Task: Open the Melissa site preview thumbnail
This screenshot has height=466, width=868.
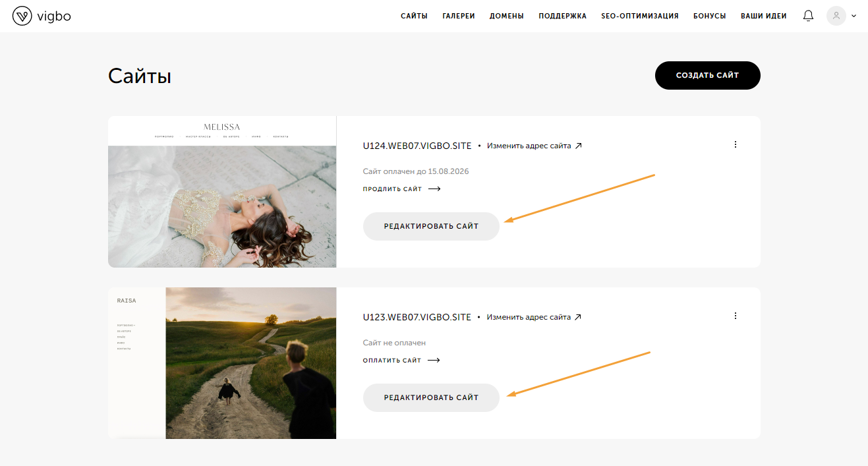Action: point(222,192)
